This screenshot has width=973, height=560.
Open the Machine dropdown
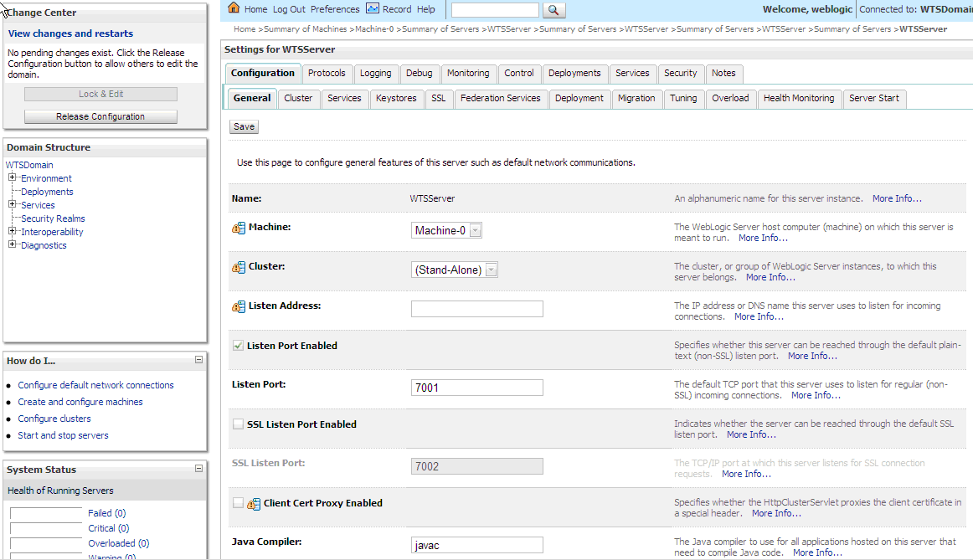click(446, 230)
